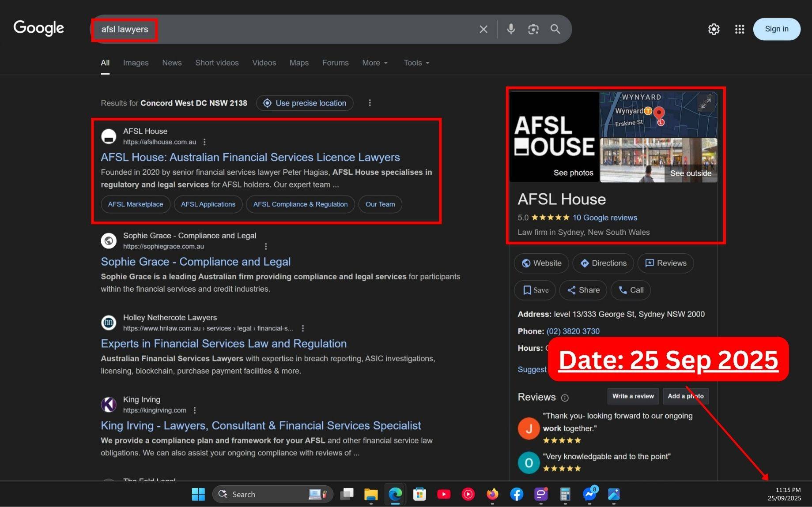Switch to the Images tab

[x=136, y=63]
